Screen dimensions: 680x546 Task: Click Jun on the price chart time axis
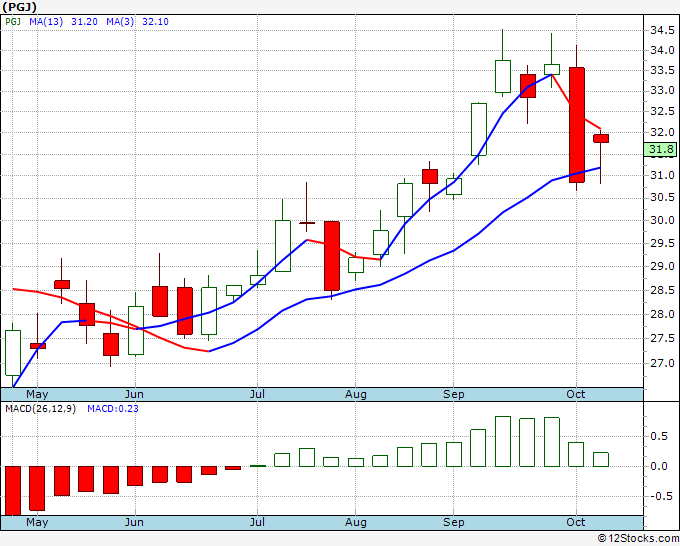(x=134, y=395)
